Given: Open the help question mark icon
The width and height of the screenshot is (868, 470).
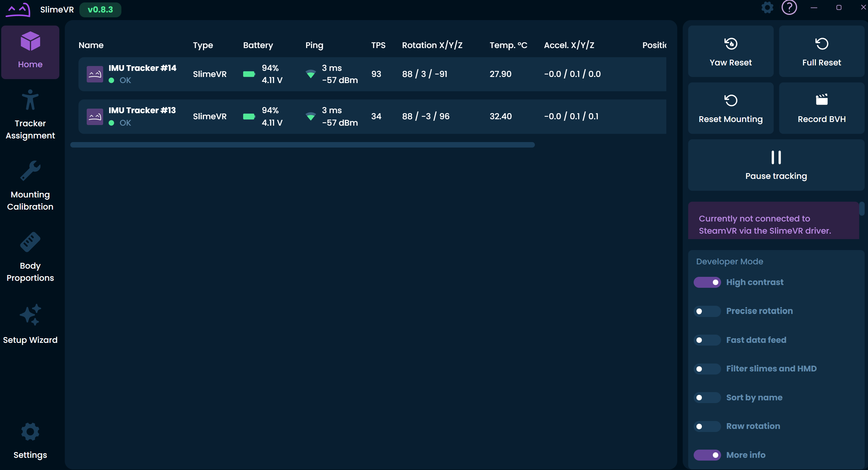Looking at the screenshot, I should 789,7.
